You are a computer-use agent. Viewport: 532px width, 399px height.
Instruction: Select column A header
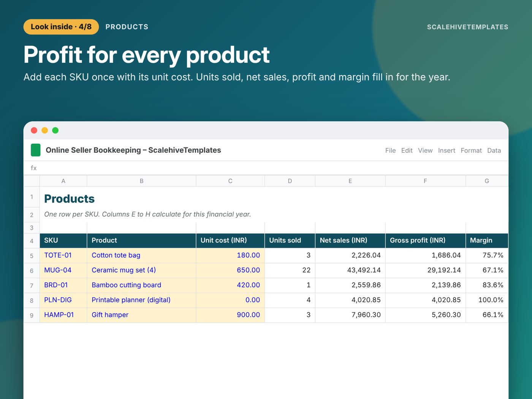pyautogui.click(x=63, y=181)
